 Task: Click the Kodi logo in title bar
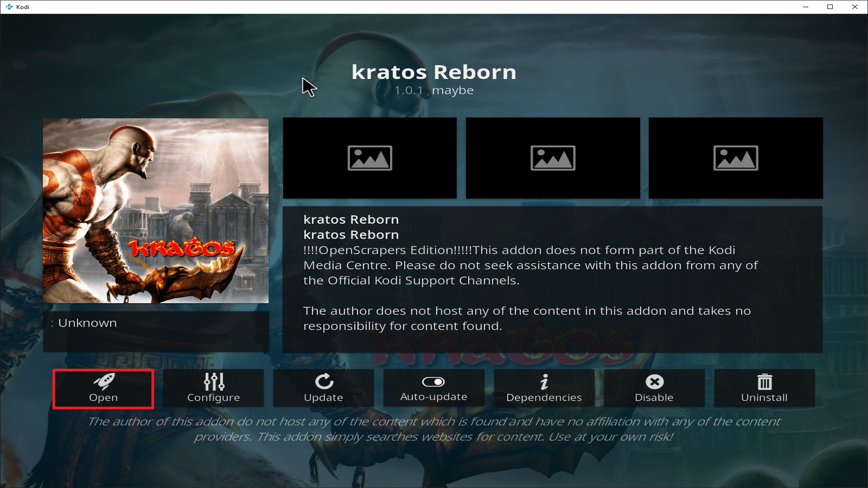click(9, 7)
